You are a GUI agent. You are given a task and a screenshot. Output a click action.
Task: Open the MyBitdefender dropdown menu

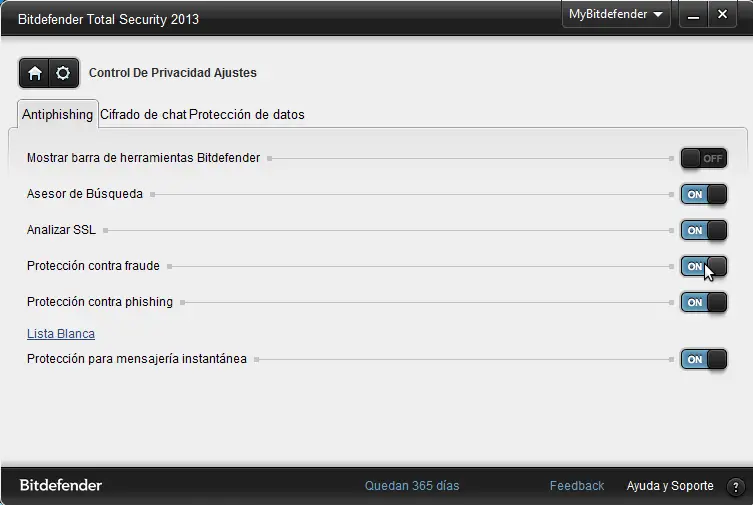click(x=616, y=15)
